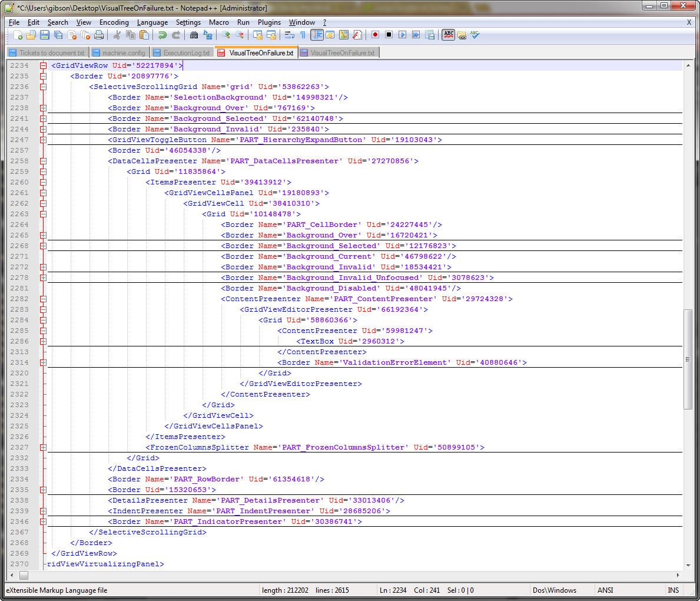700x601 pixels.
Task: Switch to the ExecutionLog.txt tab
Action: point(181,53)
